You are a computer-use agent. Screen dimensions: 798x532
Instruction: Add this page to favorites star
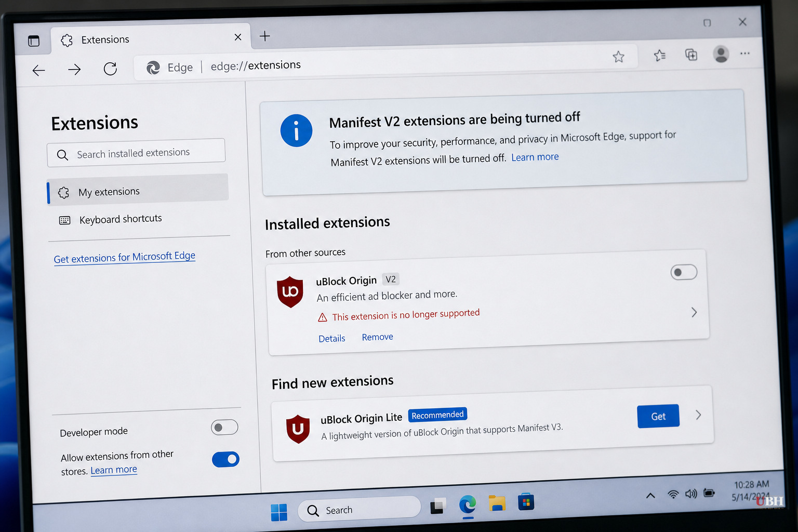pos(618,57)
